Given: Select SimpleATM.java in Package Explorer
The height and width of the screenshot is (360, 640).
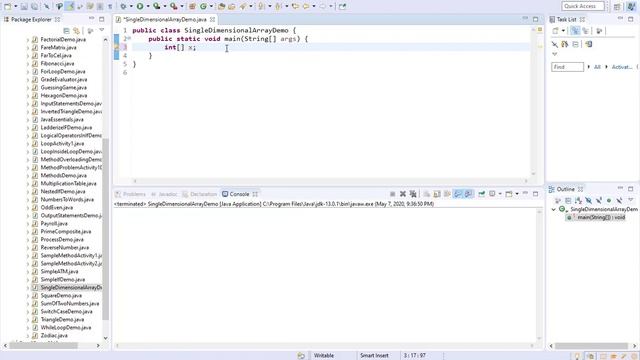Looking at the screenshot, I should point(59,271).
